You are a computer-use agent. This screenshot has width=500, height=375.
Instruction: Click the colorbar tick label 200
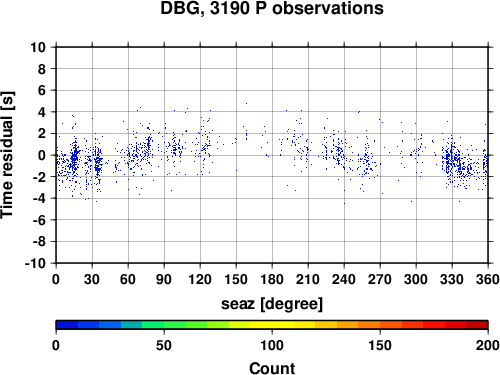click(487, 345)
